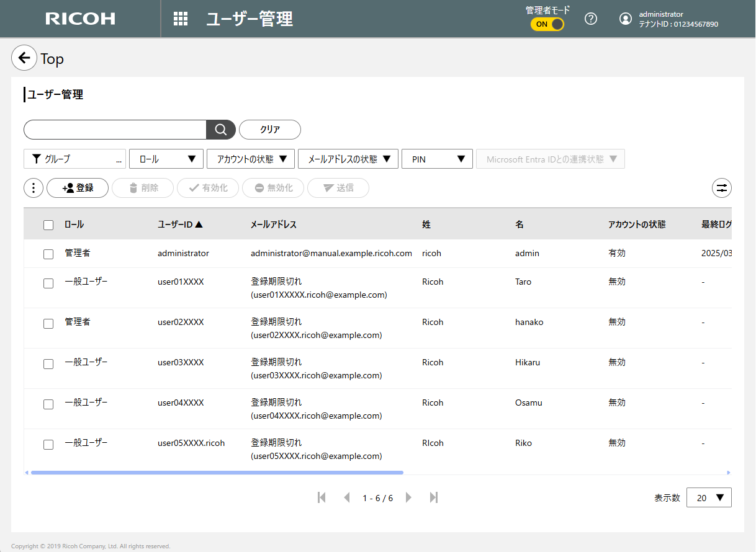756x552 pixels.
Task: Click the 送信 send button
Action: tap(338, 188)
